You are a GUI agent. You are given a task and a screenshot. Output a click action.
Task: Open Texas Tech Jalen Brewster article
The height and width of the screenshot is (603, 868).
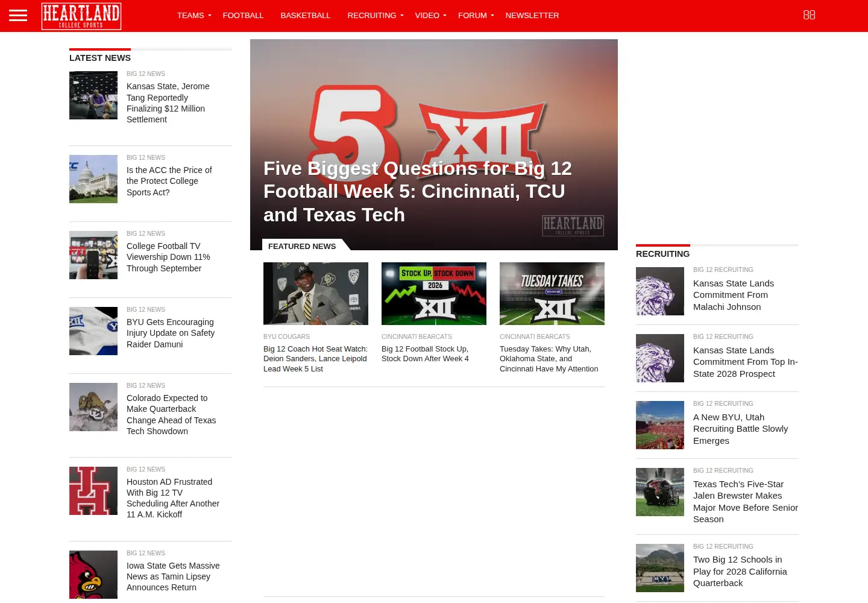746,502
